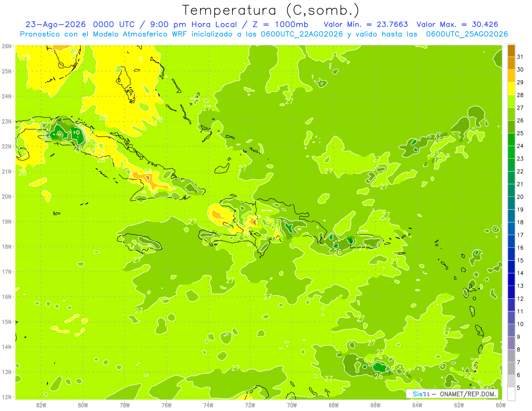Click the '25N' latitude axis label
Viewport: 532px width, 411px height.
pyautogui.click(x=6, y=71)
